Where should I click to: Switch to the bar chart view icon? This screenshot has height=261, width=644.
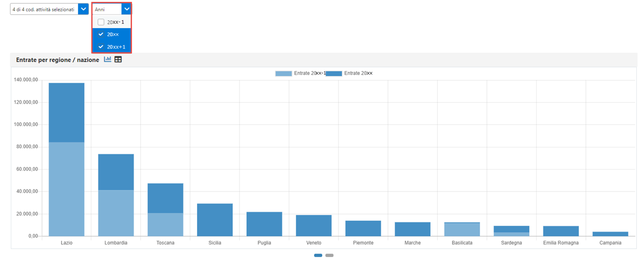pyautogui.click(x=107, y=59)
